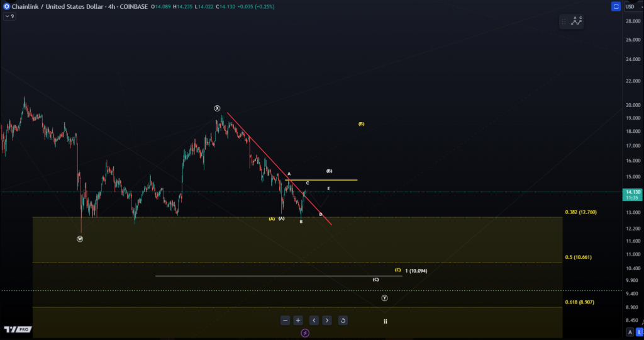The height and width of the screenshot is (340, 644).
Task: Click the blue fullscreen mode icon
Action: (x=616, y=6)
